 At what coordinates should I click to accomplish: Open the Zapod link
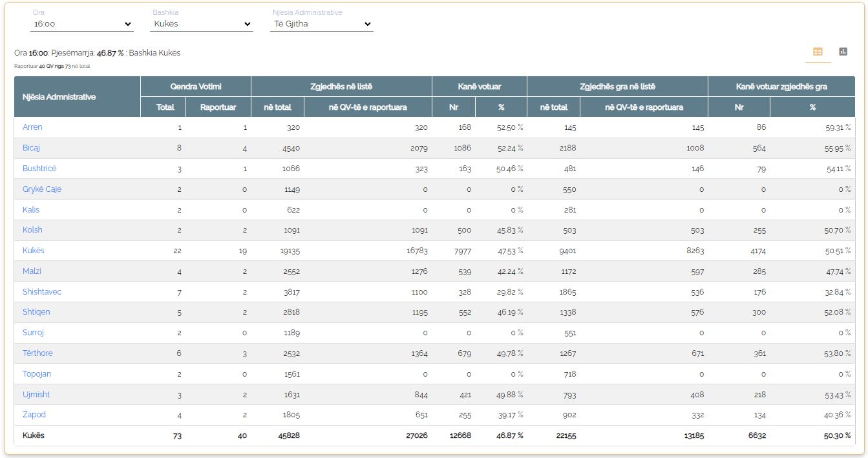[34, 415]
